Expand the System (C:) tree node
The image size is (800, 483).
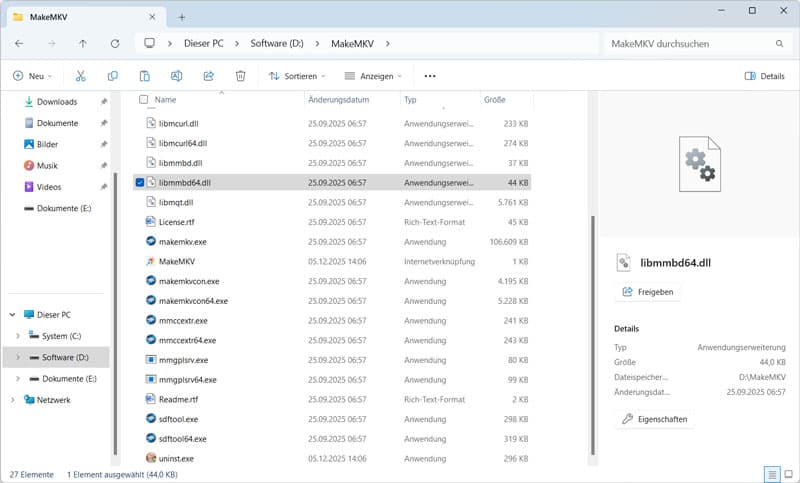click(17, 336)
